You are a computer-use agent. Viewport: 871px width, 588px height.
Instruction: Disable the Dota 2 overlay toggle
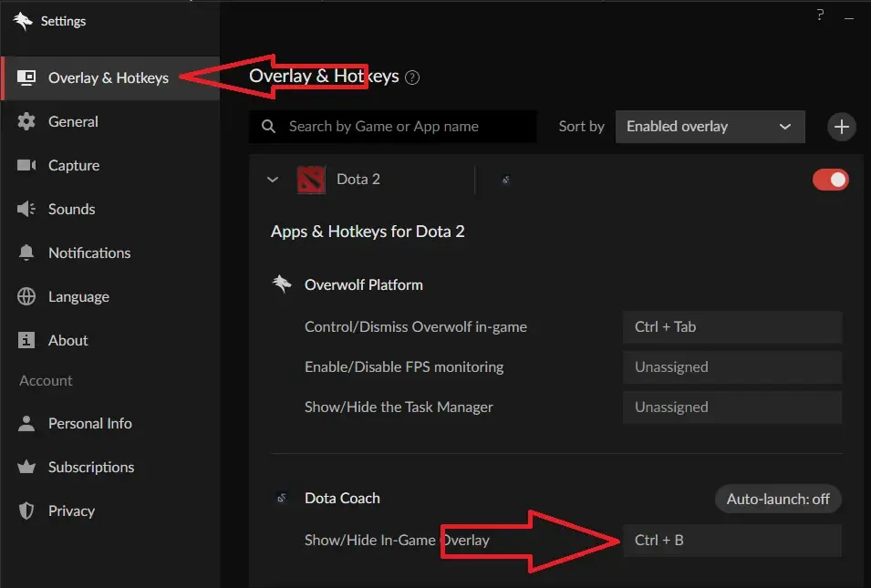coord(830,180)
